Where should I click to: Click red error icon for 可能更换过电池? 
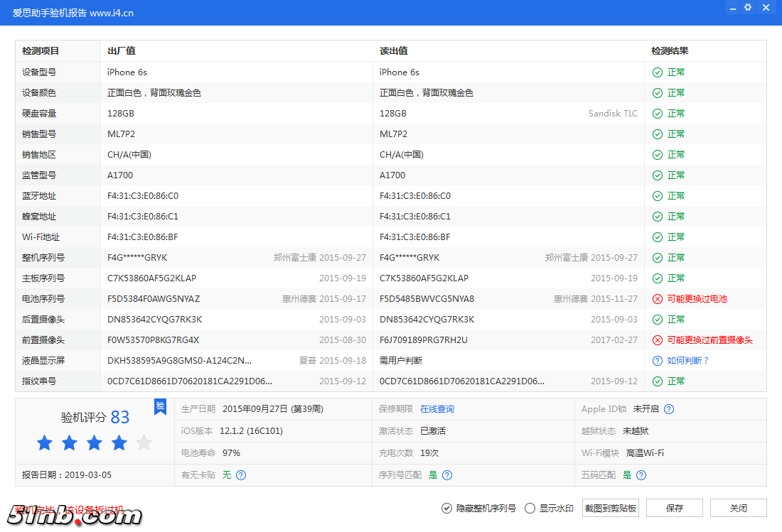click(656, 298)
